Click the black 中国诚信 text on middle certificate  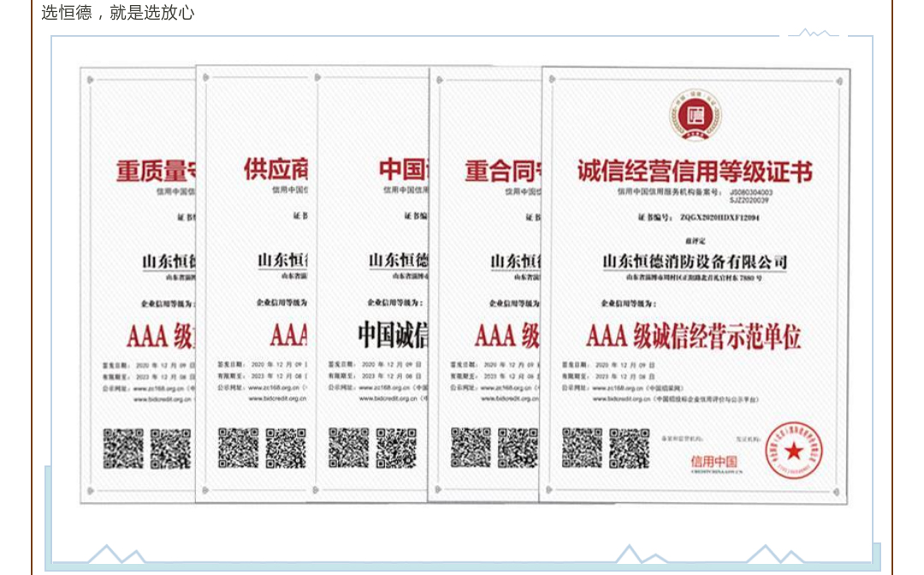pos(393,335)
